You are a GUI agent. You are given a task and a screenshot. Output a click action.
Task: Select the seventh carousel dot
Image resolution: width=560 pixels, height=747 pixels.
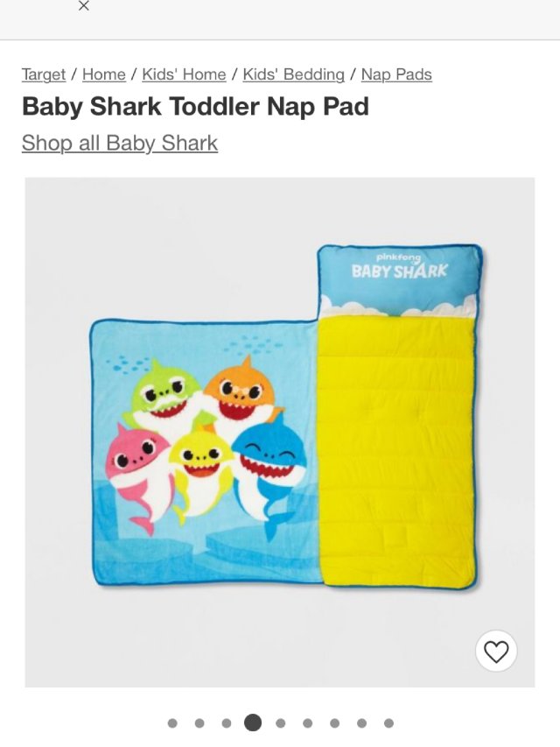tap(335, 723)
